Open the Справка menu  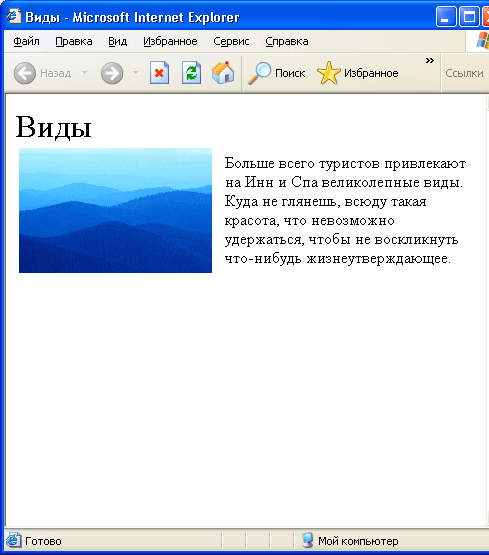pos(287,41)
